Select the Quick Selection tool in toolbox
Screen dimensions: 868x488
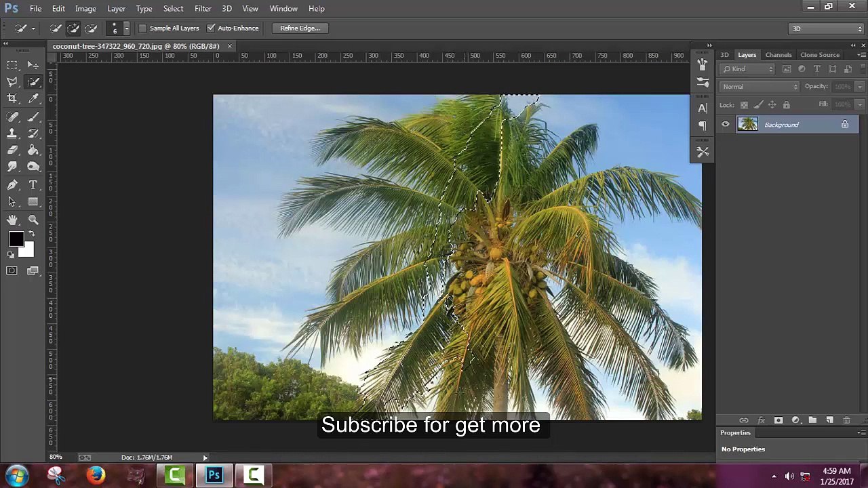coord(33,81)
